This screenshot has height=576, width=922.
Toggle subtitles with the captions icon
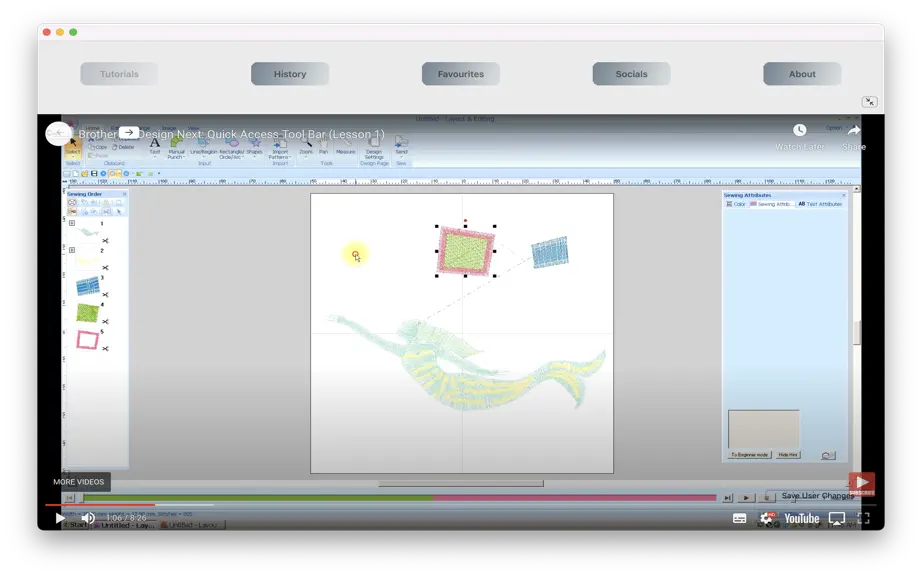click(x=740, y=518)
